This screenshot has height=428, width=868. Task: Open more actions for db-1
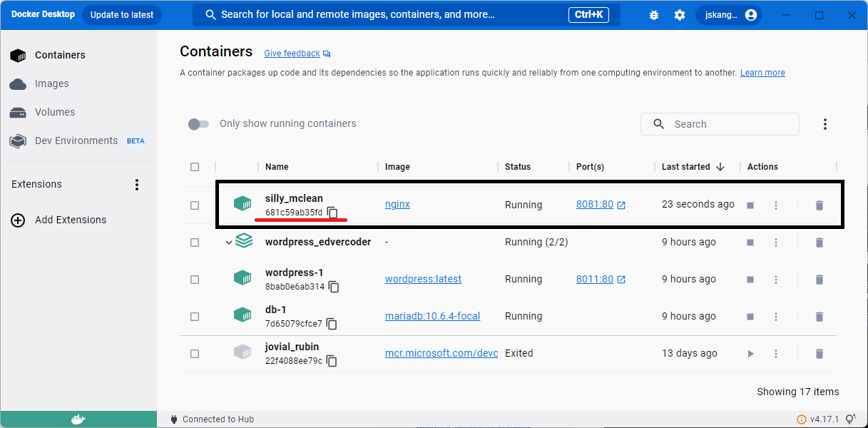tap(776, 317)
